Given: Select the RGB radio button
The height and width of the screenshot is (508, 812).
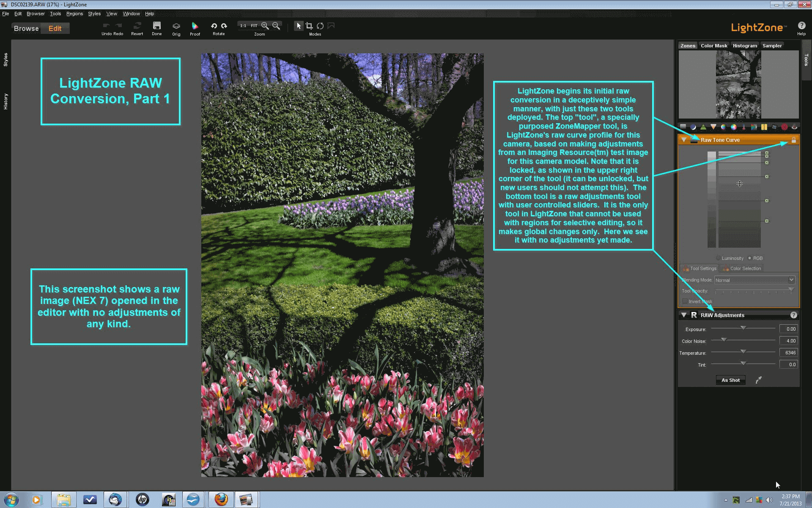Looking at the screenshot, I should point(749,258).
